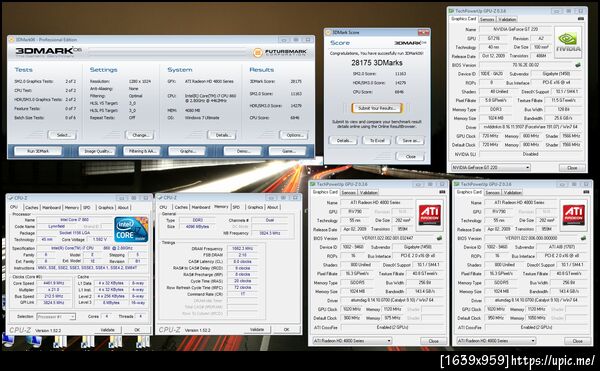Click the BIOS save chip icon in the NVIDIA GPU-Z window
Screen dimensions: 600x371
(578, 65)
